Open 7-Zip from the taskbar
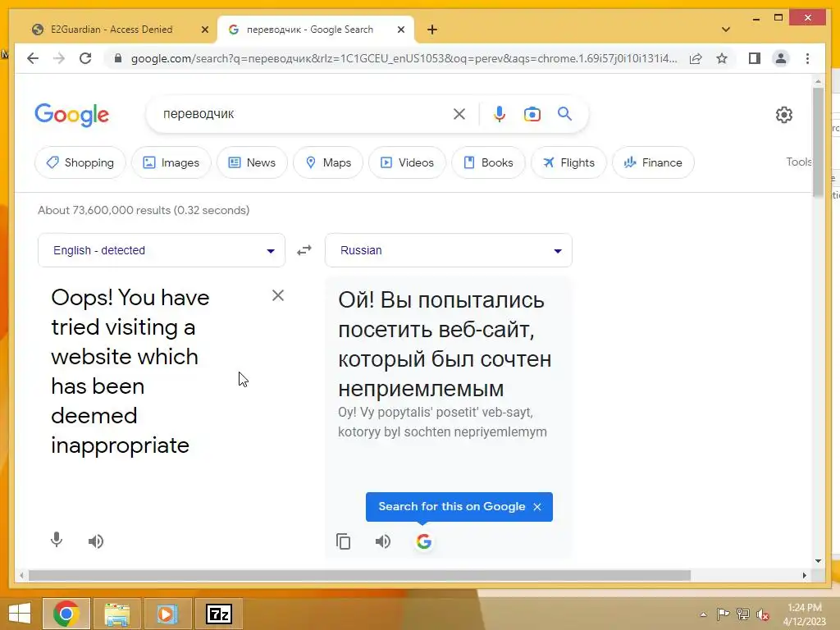Viewport: 840px width, 630px height. pyautogui.click(x=218, y=614)
